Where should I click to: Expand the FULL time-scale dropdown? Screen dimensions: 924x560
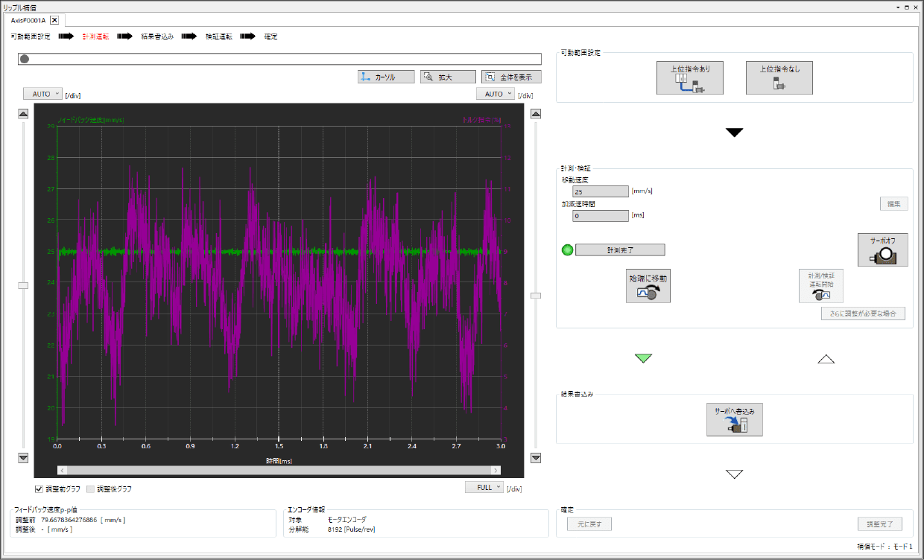tap(484, 487)
